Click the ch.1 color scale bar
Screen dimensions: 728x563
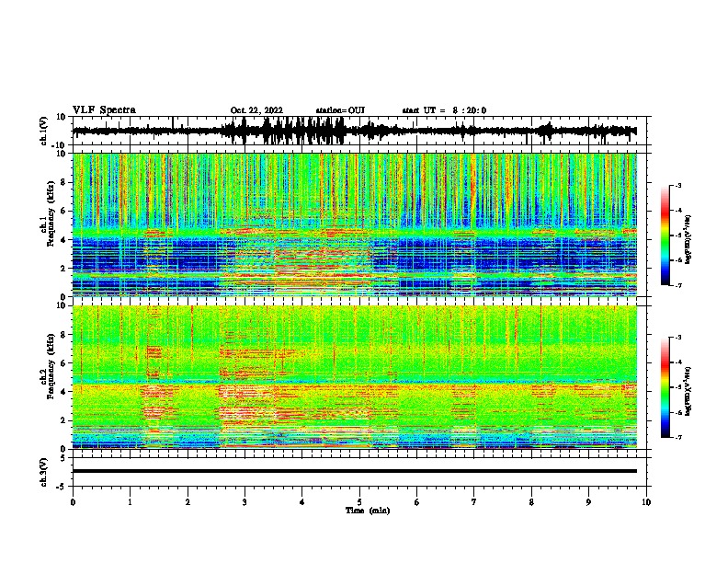point(665,236)
